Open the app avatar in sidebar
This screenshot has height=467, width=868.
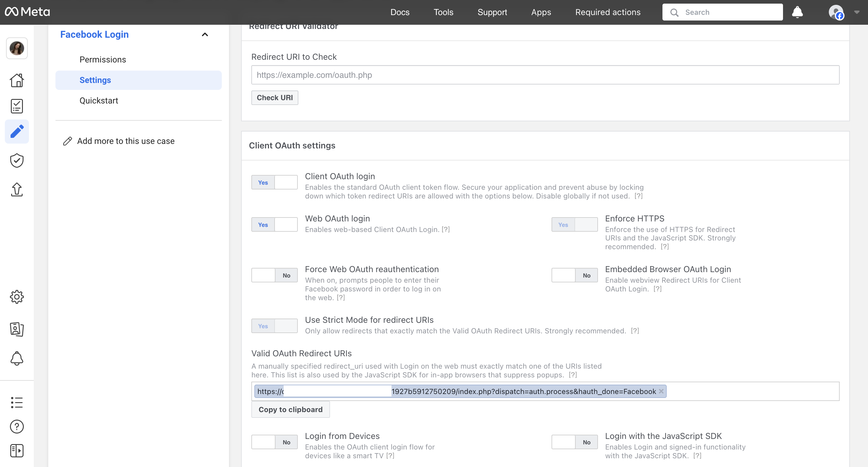(x=17, y=48)
